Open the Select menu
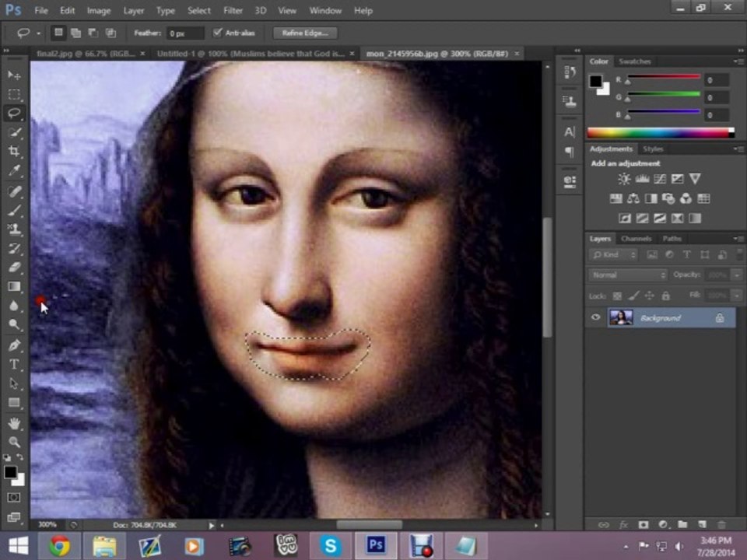Screen dimensions: 747x560 pyautogui.click(x=198, y=10)
